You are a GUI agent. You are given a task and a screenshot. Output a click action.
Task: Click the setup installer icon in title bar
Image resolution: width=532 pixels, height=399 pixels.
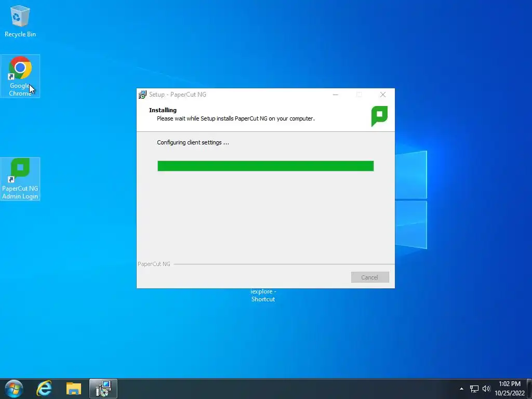(x=142, y=95)
